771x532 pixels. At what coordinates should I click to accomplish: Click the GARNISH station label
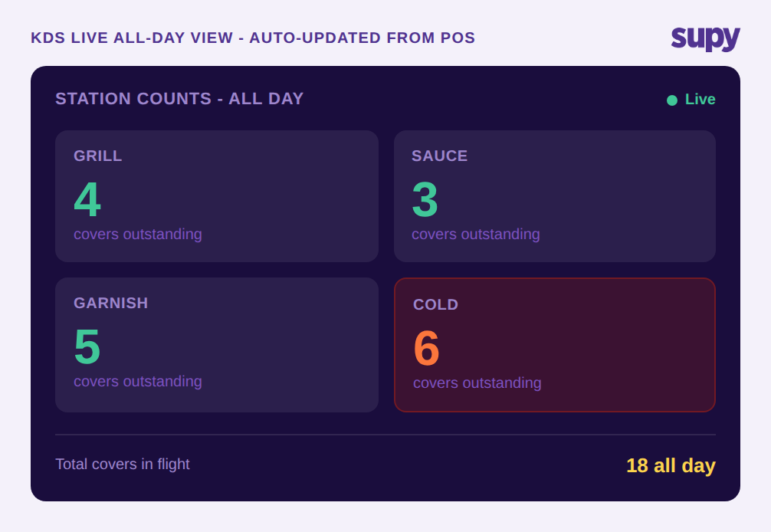(110, 303)
